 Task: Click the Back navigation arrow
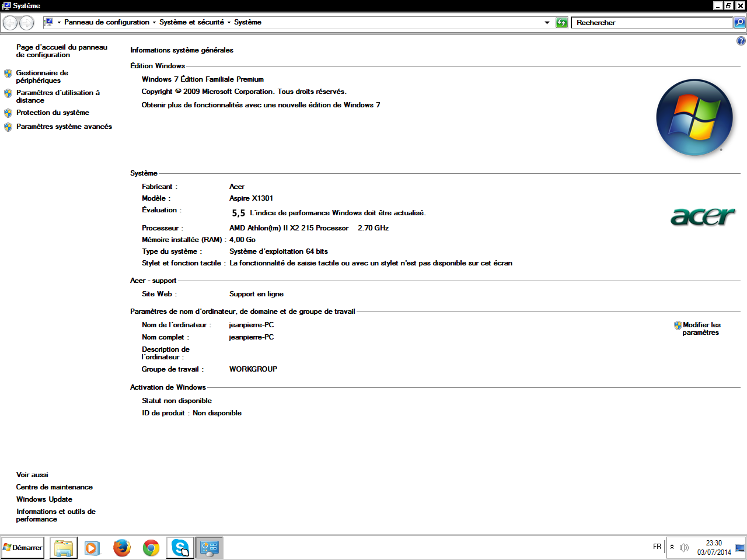[x=11, y=23]
